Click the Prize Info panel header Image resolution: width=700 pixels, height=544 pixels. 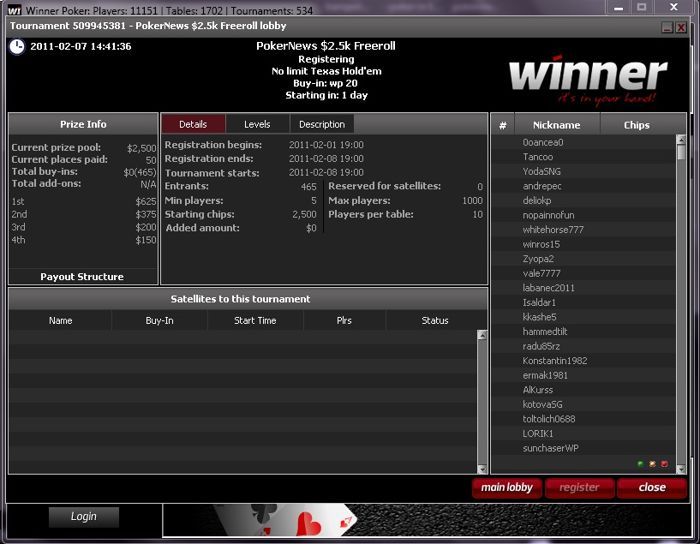83,125
